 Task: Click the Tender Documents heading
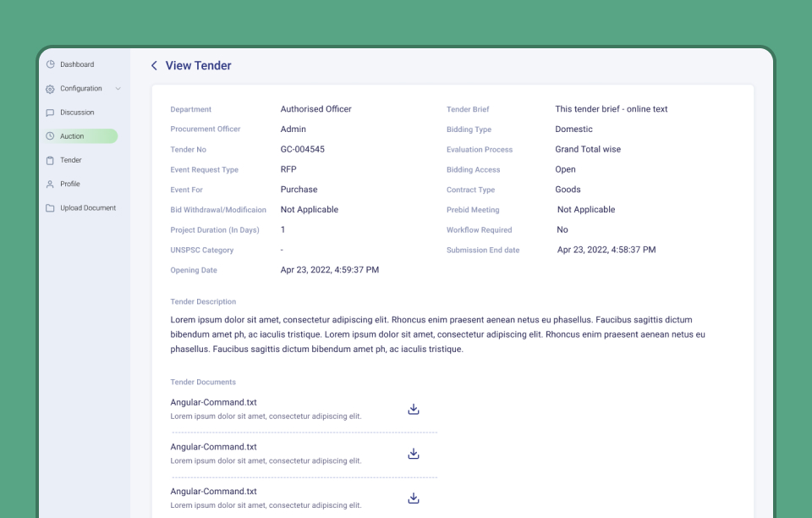pyautogui.click(x=203, y=382)
